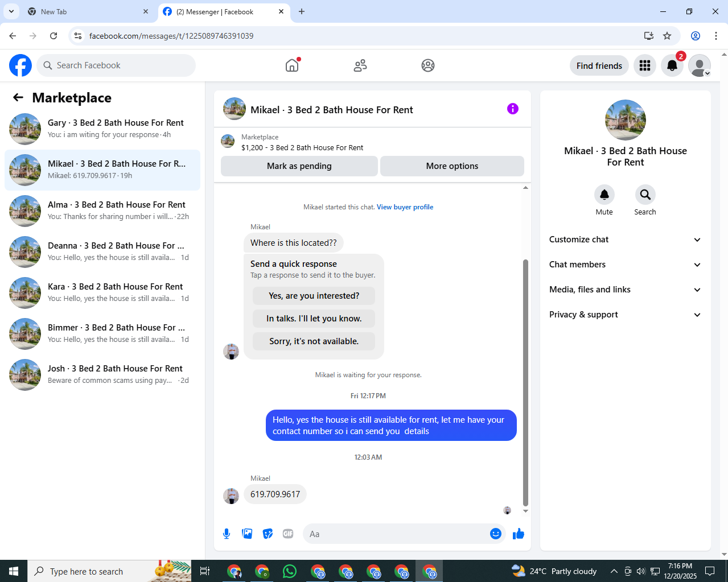Open the Notifications bell
Image resolution: width=728 pixels, height=582 pixels.
pos(672,65)
